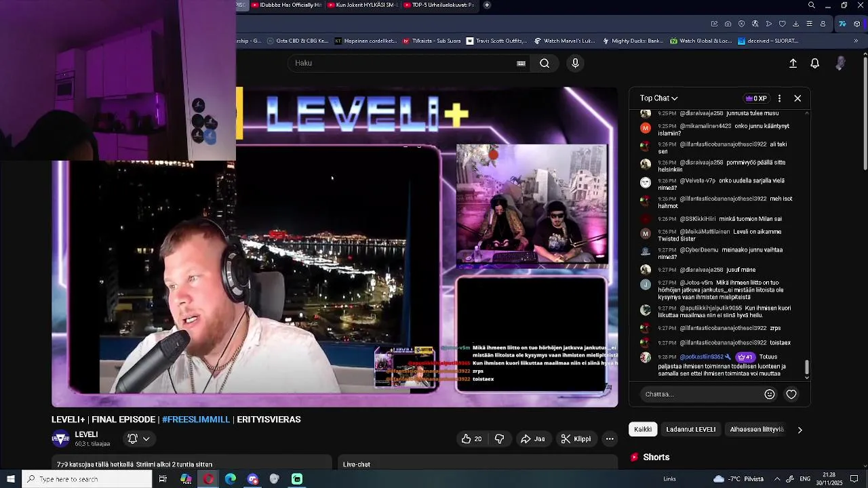
Task: Open more video actions three-dot menu
Action: [610, 439]
